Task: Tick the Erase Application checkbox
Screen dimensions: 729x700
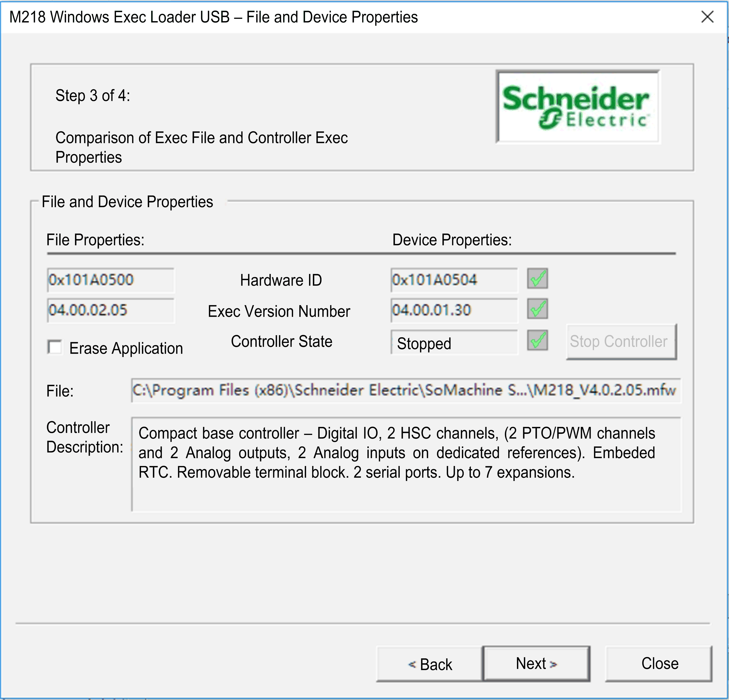Action: pyautogui.click(x=55, y=347)
